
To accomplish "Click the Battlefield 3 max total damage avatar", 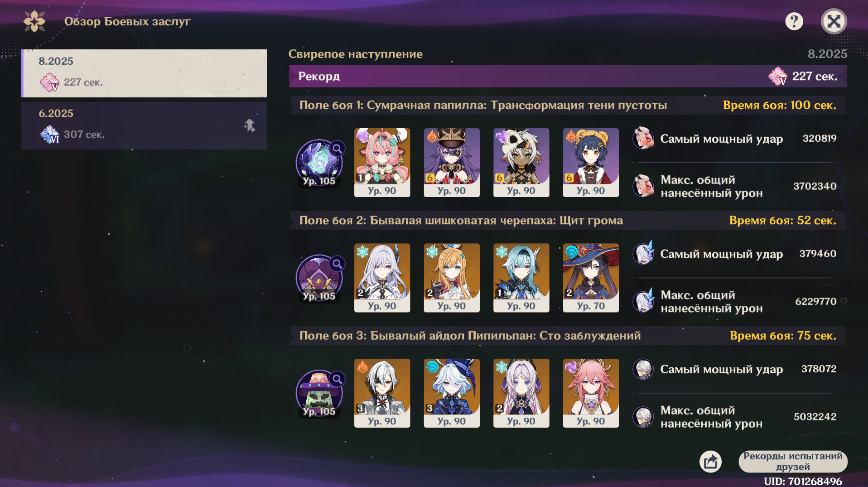I will [643, 417].
